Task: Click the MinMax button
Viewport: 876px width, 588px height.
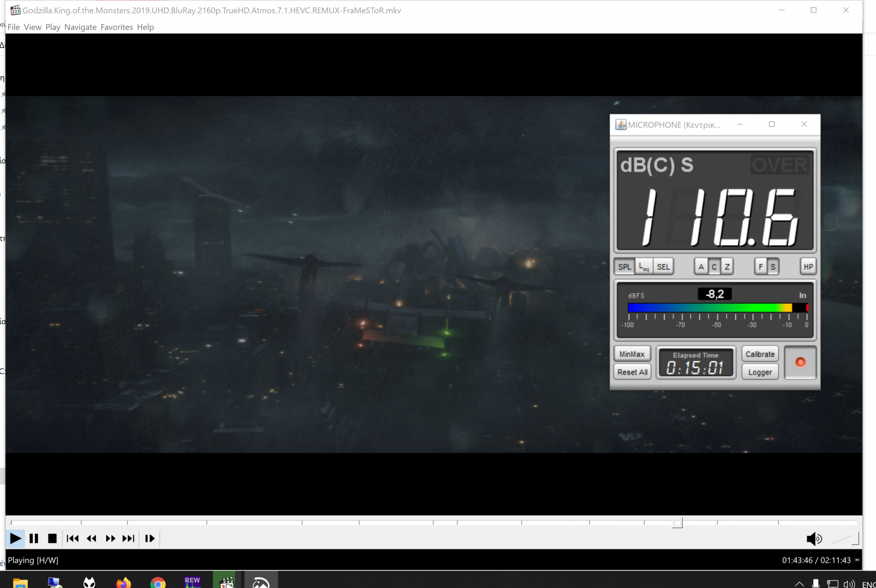Action: tap(632, 354)
